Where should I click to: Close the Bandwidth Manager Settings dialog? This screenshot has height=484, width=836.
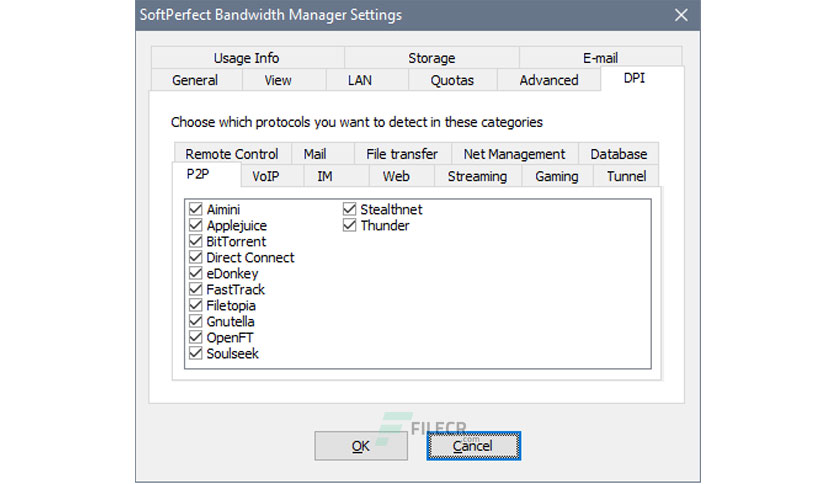681,15
